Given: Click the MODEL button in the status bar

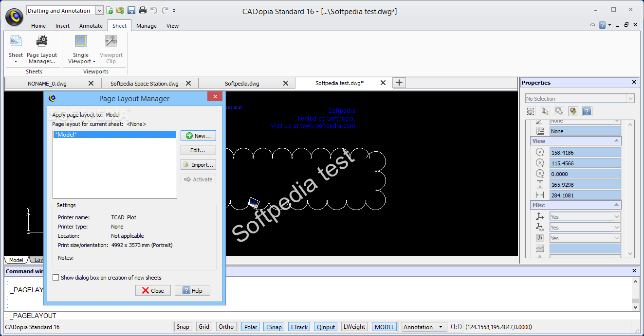Looking at the screenshot, I should pos(385,327).
